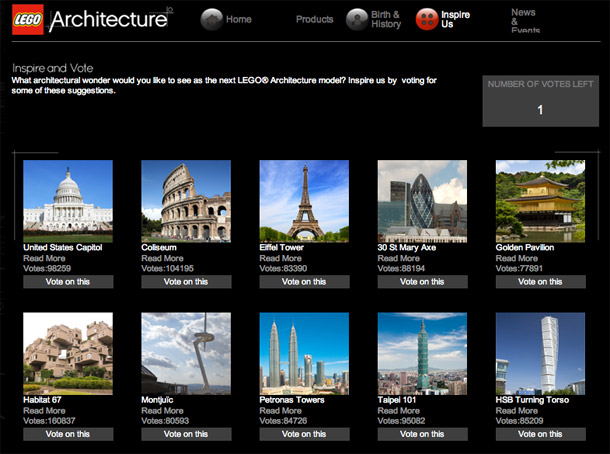The height and width of the screenshot is (454, 610).
Task: Read More about the Colosseum
Action: point(162,258)
